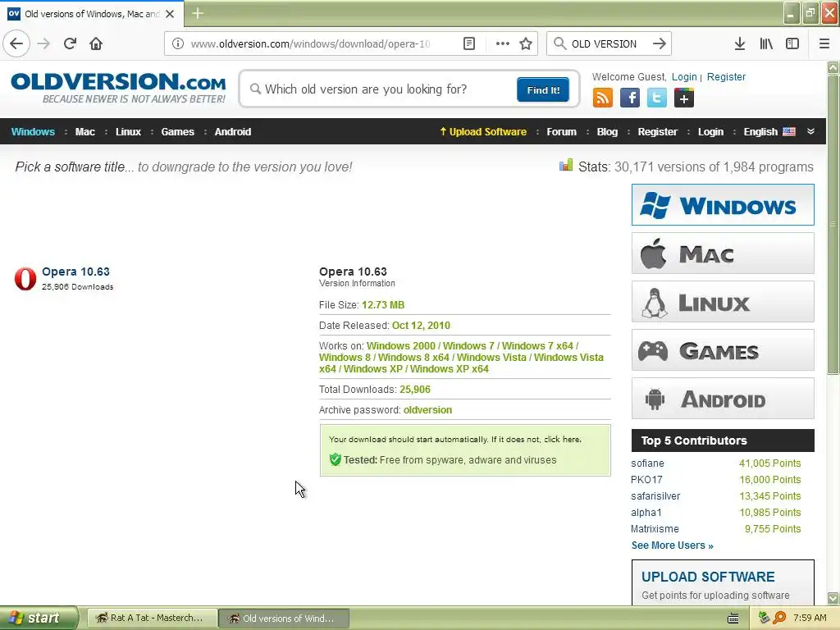Viewport: 840px width, 630px height.
Task: Select Windows in the black nav bar
Action: pos(33,132)
